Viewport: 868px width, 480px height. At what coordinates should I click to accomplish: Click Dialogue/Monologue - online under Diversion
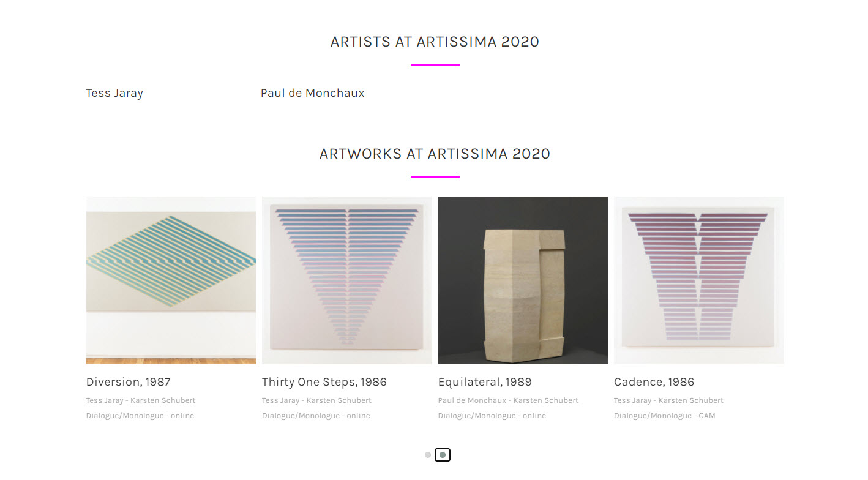140,416
